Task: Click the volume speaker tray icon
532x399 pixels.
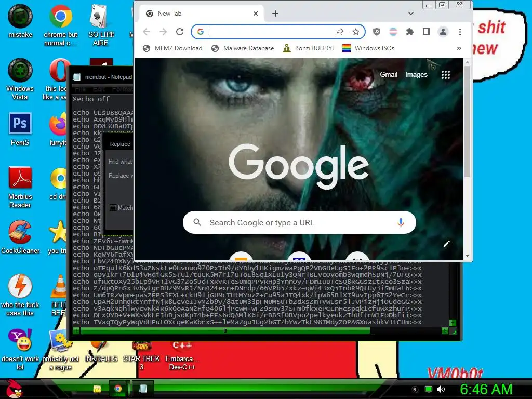Action: 441,389
